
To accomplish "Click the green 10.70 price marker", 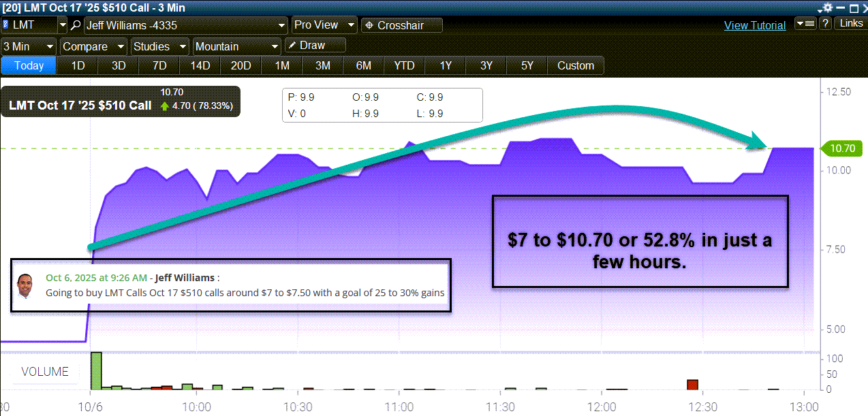I will (x=842, y=148).
